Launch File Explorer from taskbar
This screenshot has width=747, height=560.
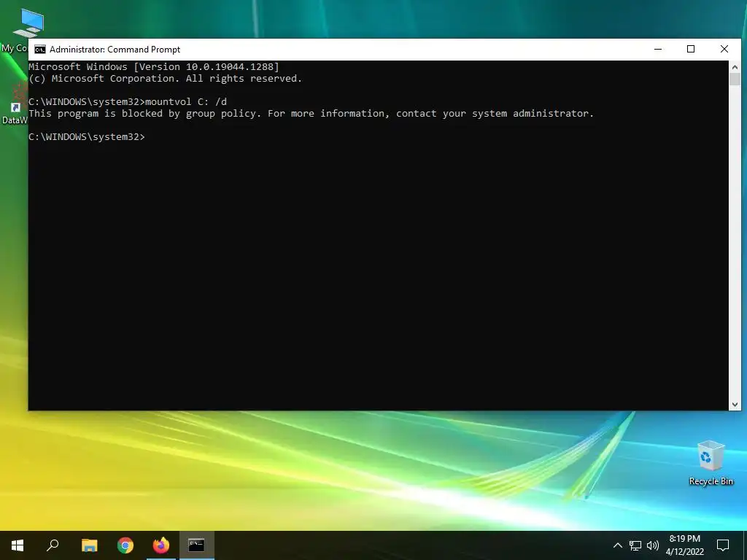coord(89,545)
